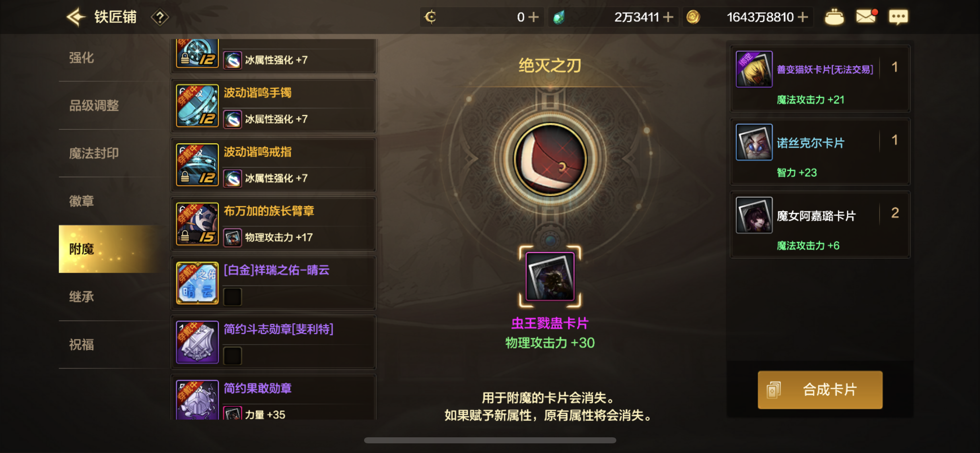The width and height of the screenshot is (980, 453).
Task: Switch to the 魔法封印 tab
Action: (x=94, y=153)
